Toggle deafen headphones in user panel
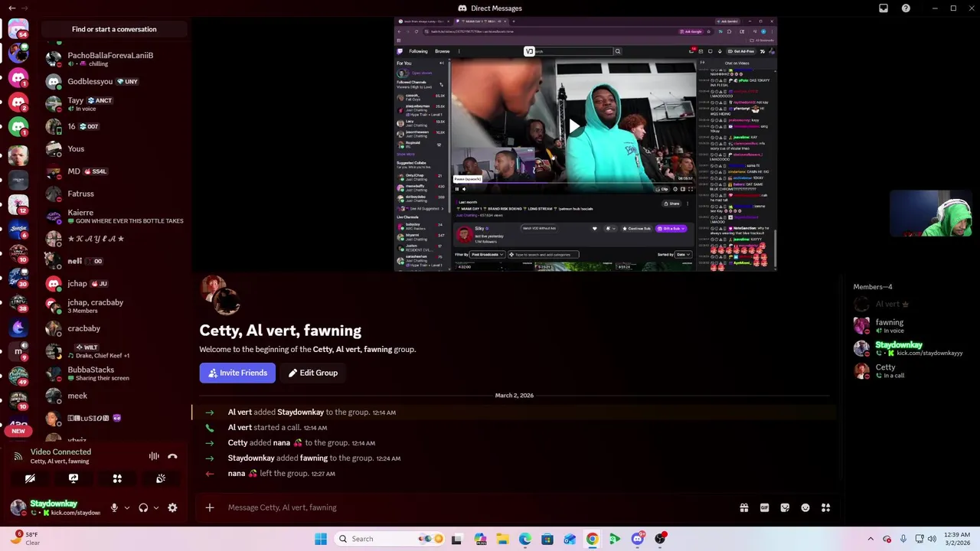980x551 pixels. [143, 507]
